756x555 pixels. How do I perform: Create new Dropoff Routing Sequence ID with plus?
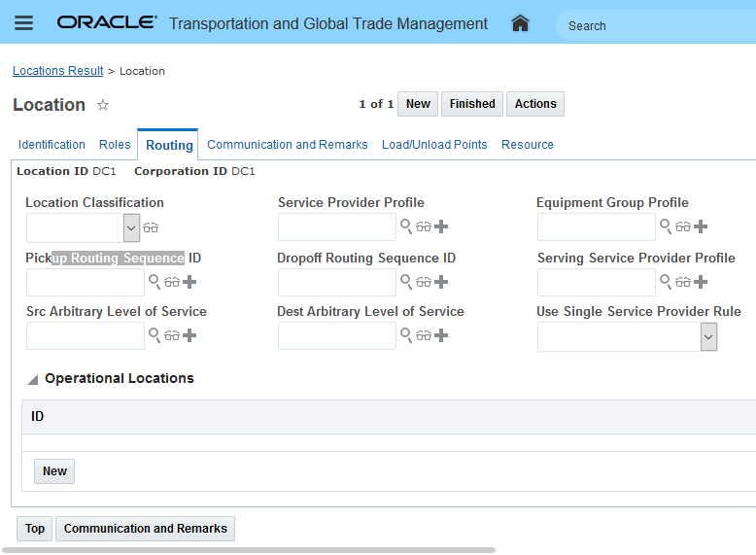pyautogui.click(x=441, y=282)
